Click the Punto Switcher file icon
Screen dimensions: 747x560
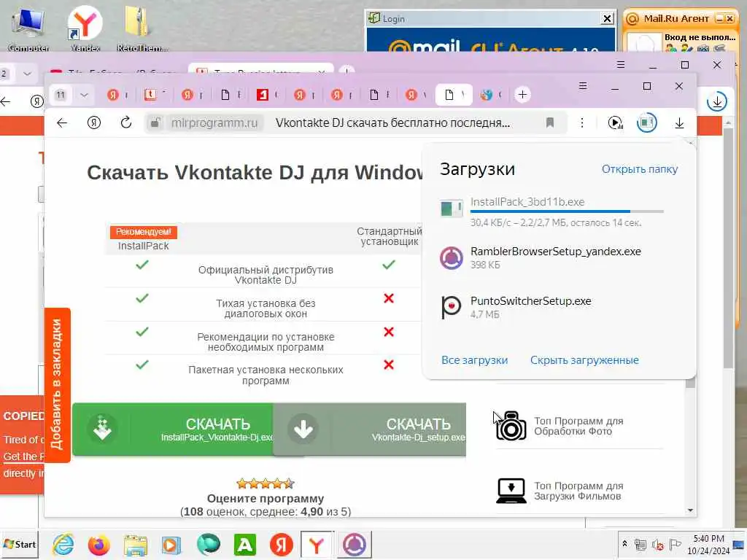(451, 307)
